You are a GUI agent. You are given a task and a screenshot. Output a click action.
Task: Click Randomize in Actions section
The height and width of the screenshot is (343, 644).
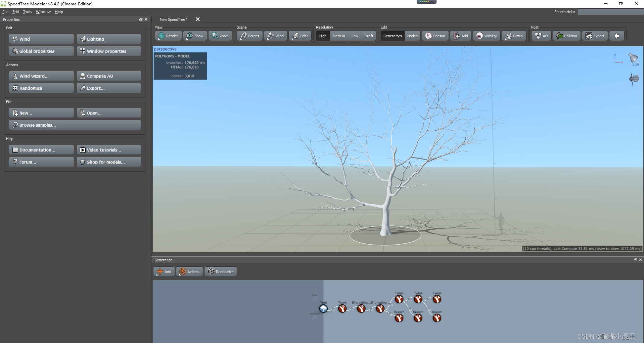[41, 88]
